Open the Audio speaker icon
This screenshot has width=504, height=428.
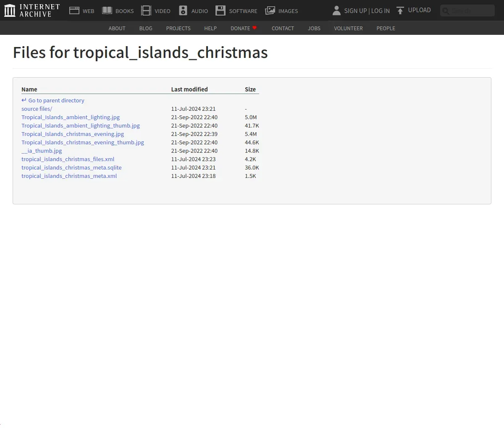point(183,10)
